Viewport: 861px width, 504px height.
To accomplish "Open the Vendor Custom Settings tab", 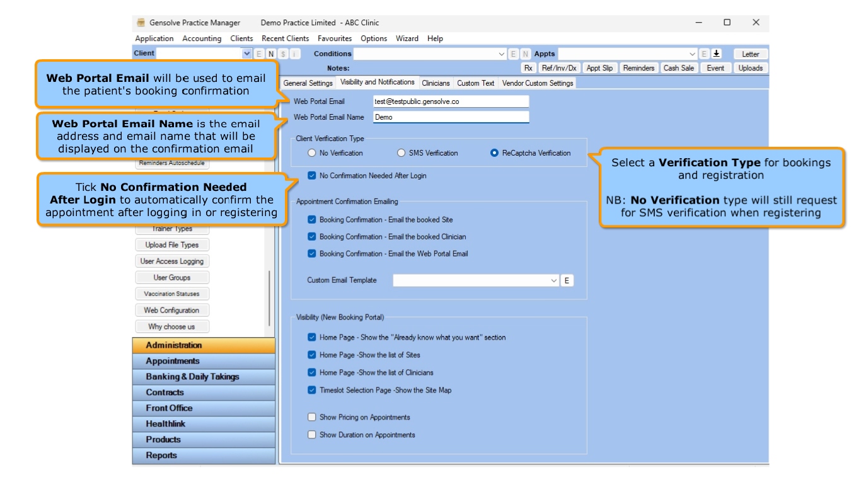I will [x=538, y=83].
